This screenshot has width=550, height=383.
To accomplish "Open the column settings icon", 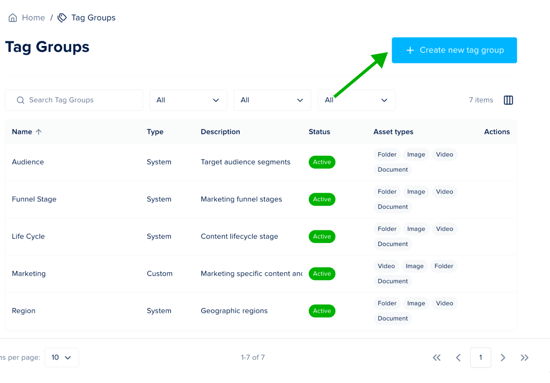I will pyautogui.click(x=508, y=100).
